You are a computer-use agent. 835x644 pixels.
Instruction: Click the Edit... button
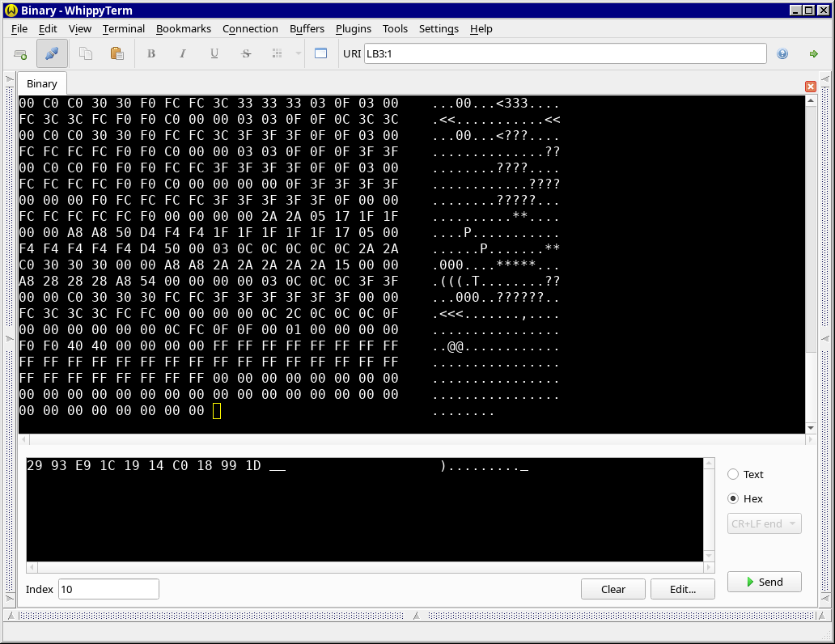682,589
